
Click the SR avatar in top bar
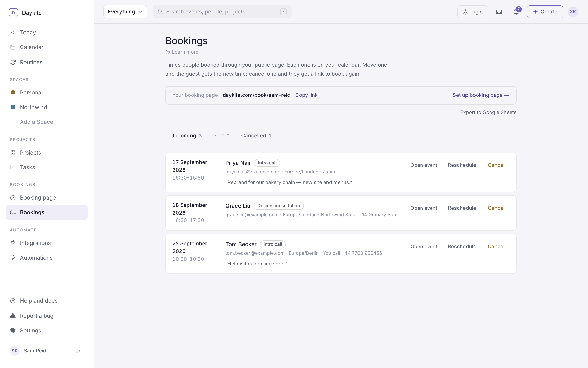tap(573, 12)
